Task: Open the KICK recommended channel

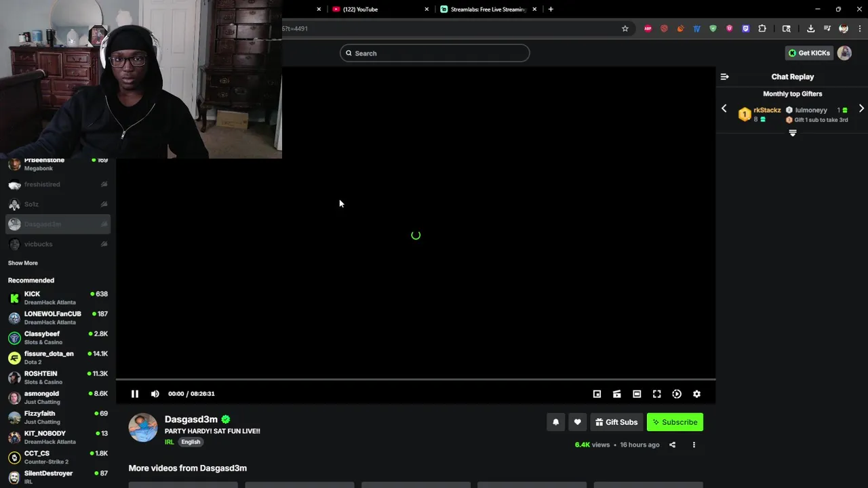Action: pos(58,298)
